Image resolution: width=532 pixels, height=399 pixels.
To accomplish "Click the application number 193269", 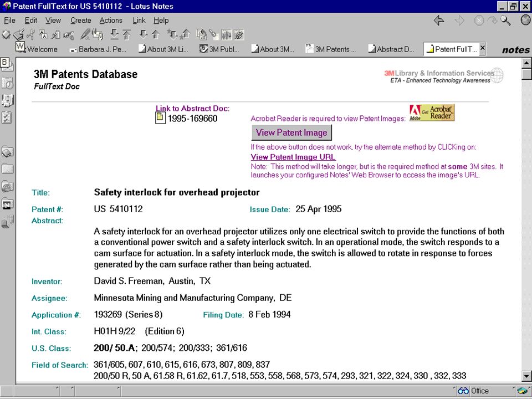I will point(108,315).
